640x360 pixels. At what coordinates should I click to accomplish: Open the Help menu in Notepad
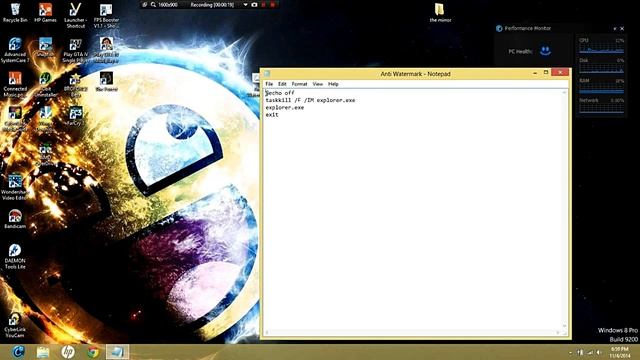(x=333, y=84)
